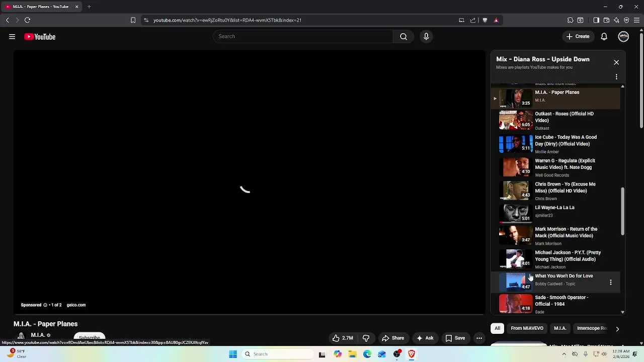Ask about the video with Ask button
The image size is (644, 362).
(x=425, y=338)
